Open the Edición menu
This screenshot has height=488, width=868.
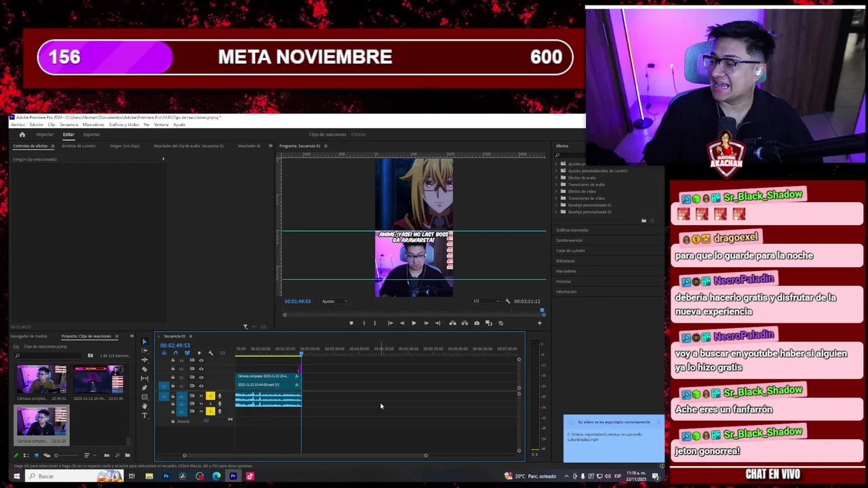pyautogui.click(x=36, y=125)
